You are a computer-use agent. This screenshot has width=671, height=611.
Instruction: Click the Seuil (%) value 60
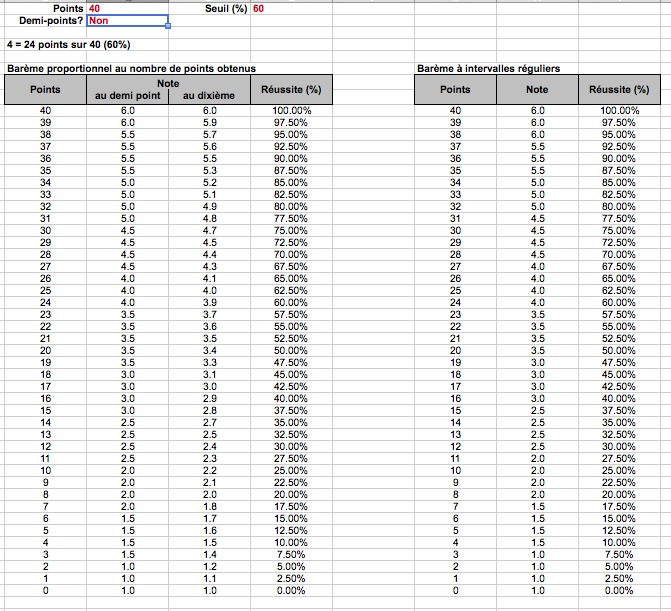pos(259,8)
